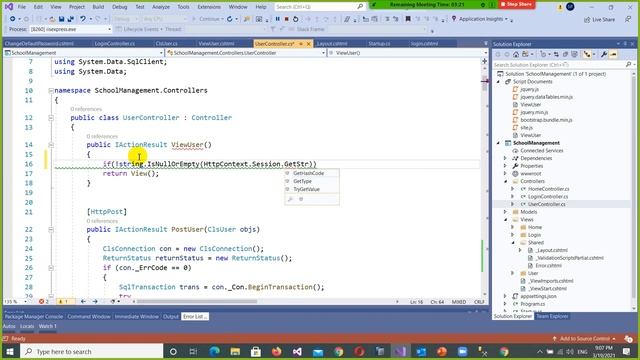
Task: Stop debugging using the red square icon
Action: (287, 19)
